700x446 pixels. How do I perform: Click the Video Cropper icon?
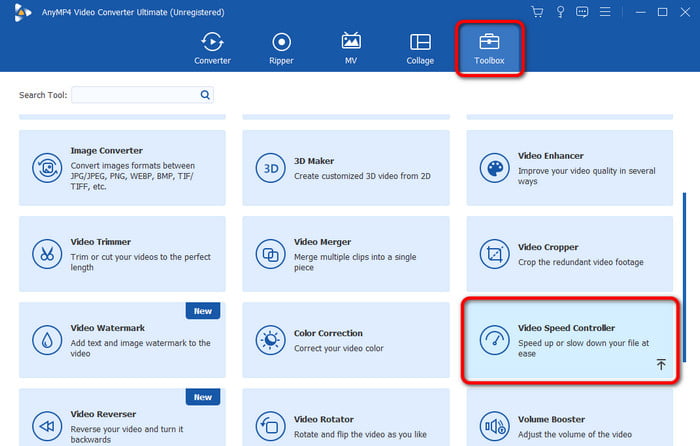pyautogui.click(x=495, y=254)
